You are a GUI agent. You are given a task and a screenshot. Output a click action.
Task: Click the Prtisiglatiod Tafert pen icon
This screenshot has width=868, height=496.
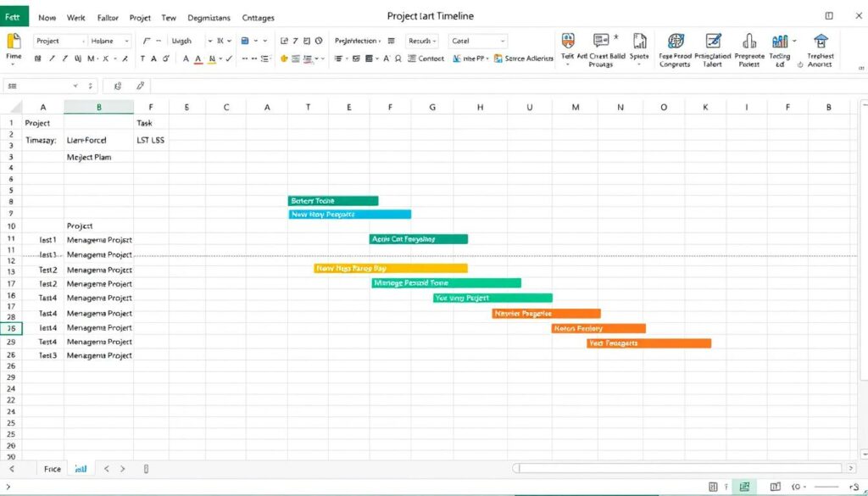[713, 41]
